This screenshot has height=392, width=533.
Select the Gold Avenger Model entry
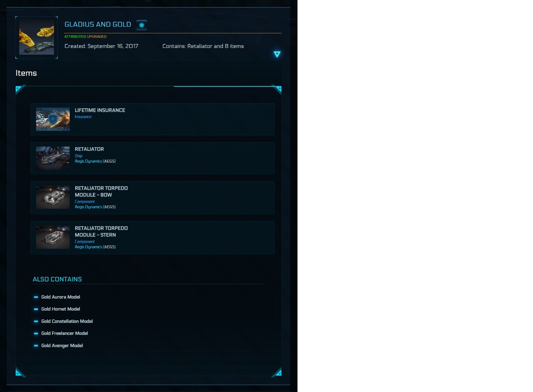point(62,346)
